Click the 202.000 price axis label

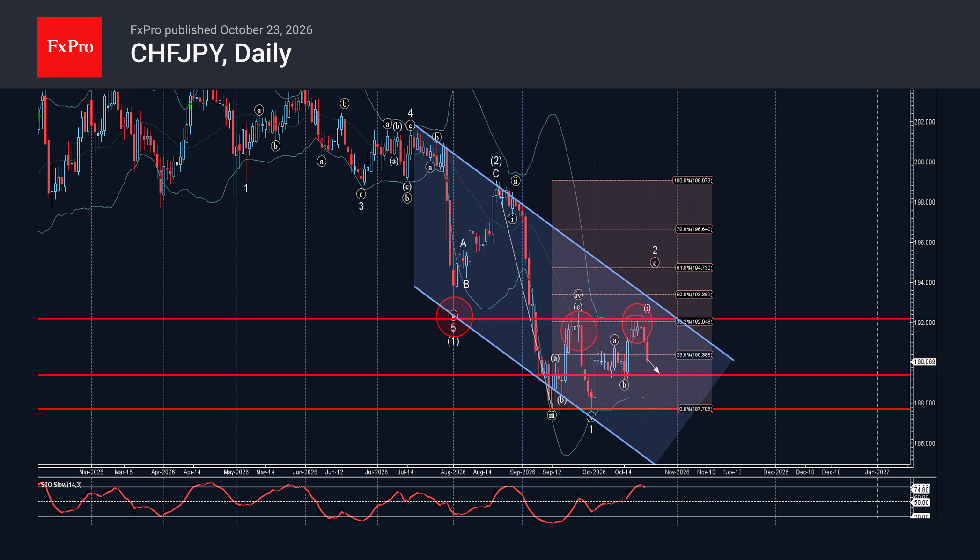tap(925, 122)
